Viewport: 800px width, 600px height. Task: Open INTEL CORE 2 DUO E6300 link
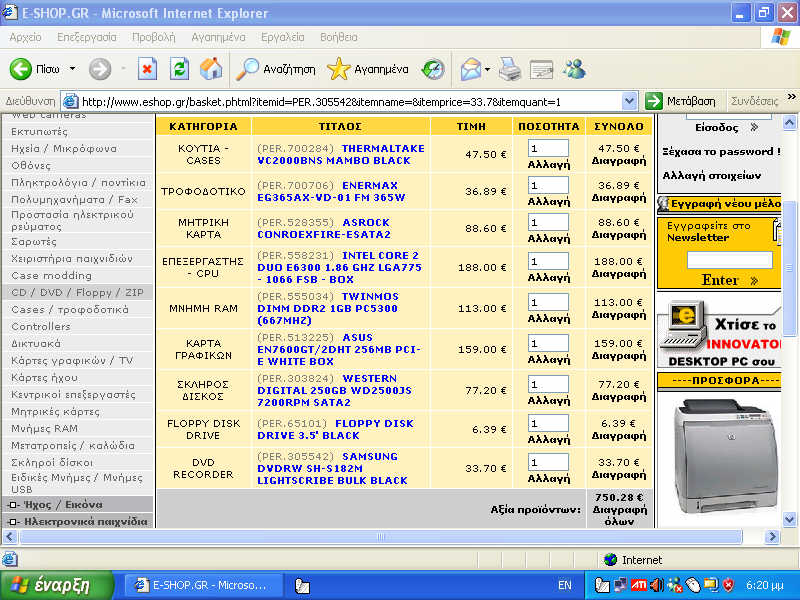coord(339,267)
